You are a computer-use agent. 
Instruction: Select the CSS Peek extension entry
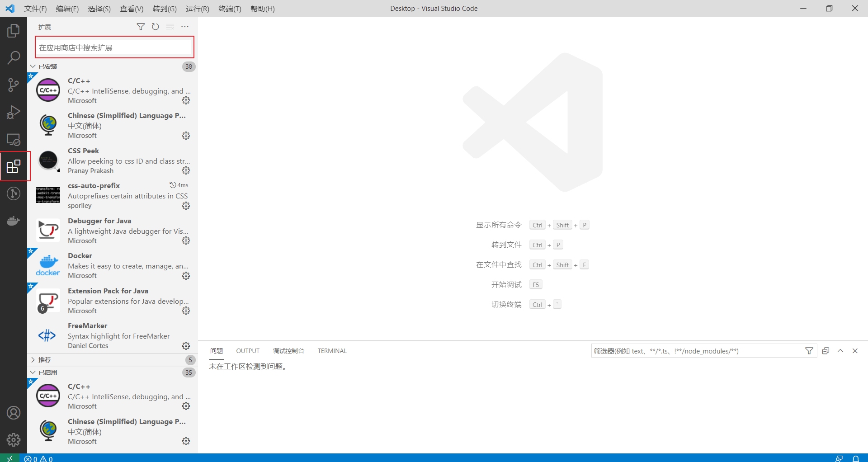pos(113,160)
